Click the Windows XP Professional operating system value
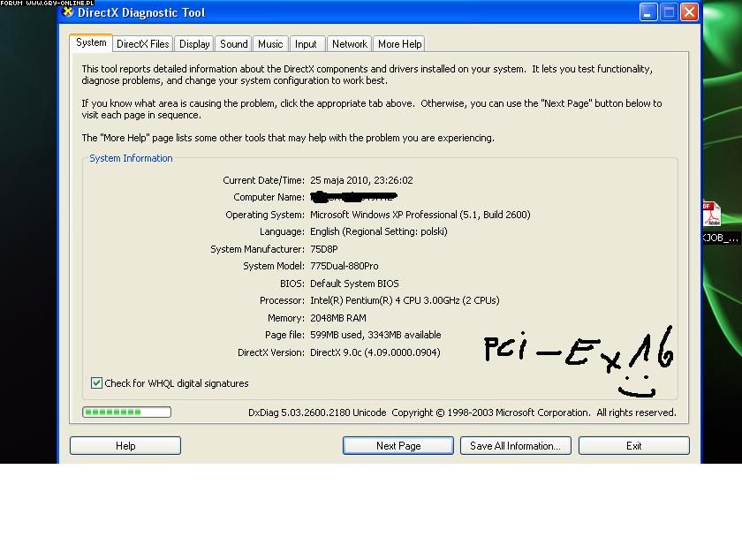Screen dimensions: 742x560 tap(420, 215)
